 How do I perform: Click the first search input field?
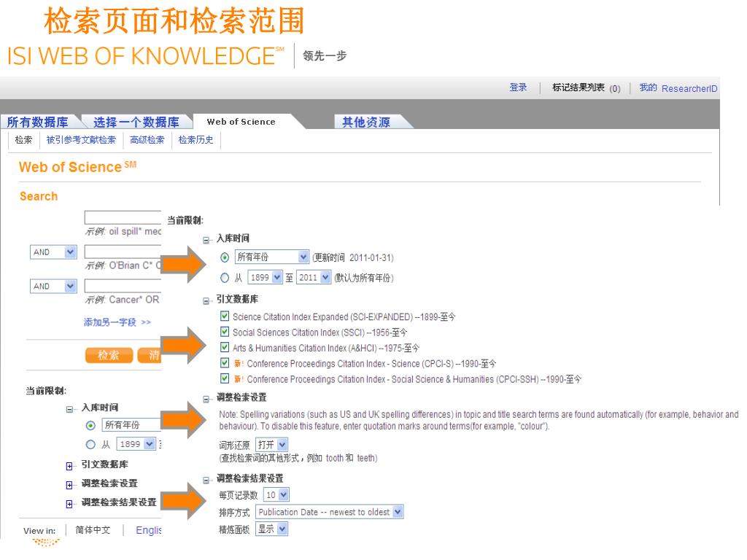[123, 217]
